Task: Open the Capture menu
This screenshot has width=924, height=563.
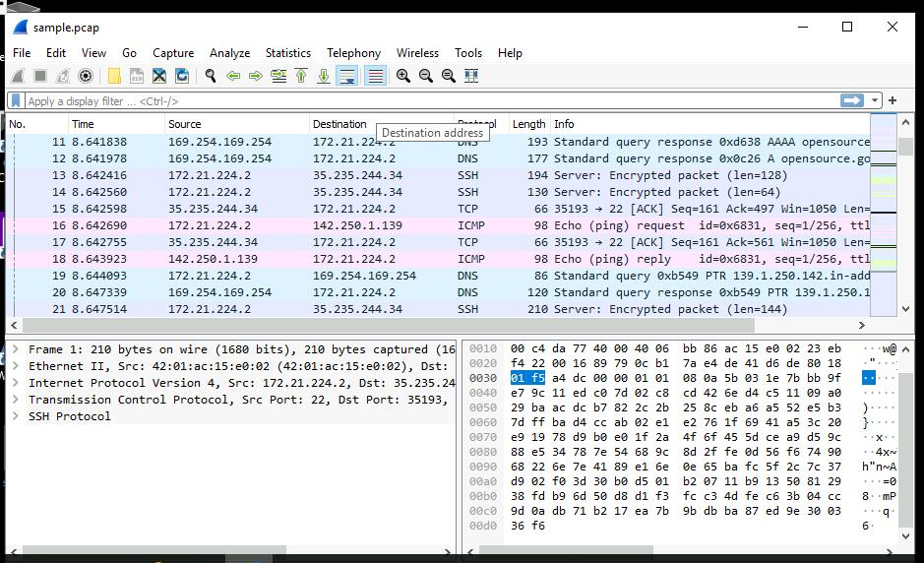Action: pos(173,53)
